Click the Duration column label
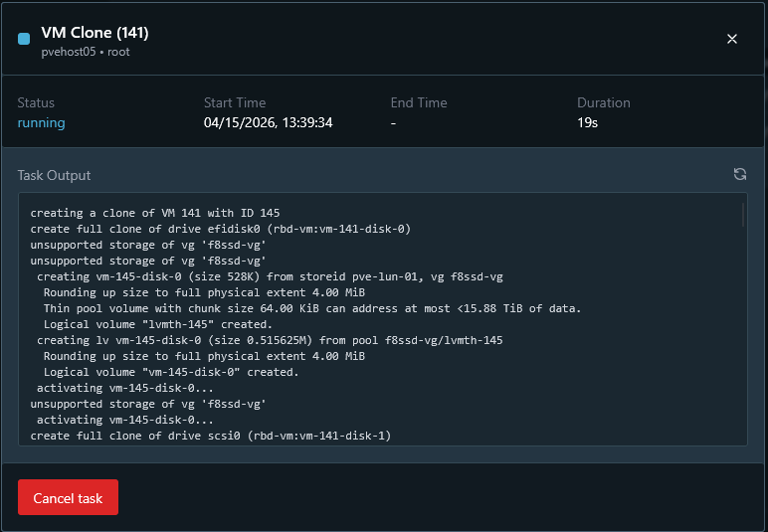 [603, 102]
